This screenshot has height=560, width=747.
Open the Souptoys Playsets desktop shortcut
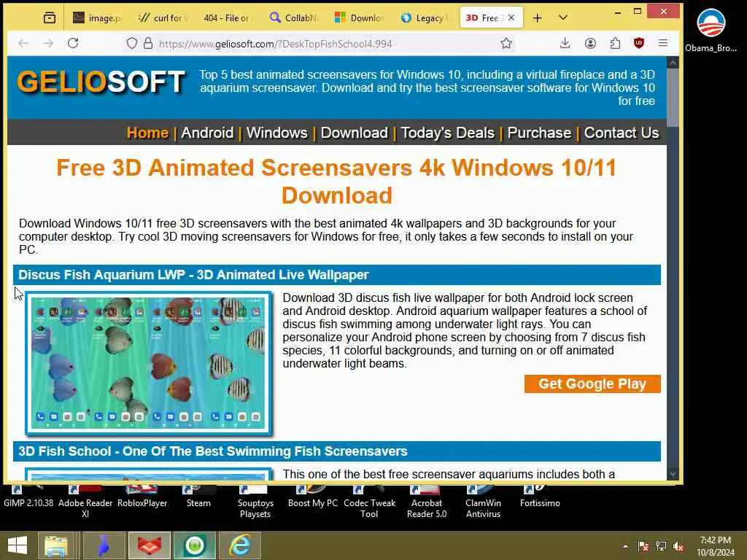point(255,502)
